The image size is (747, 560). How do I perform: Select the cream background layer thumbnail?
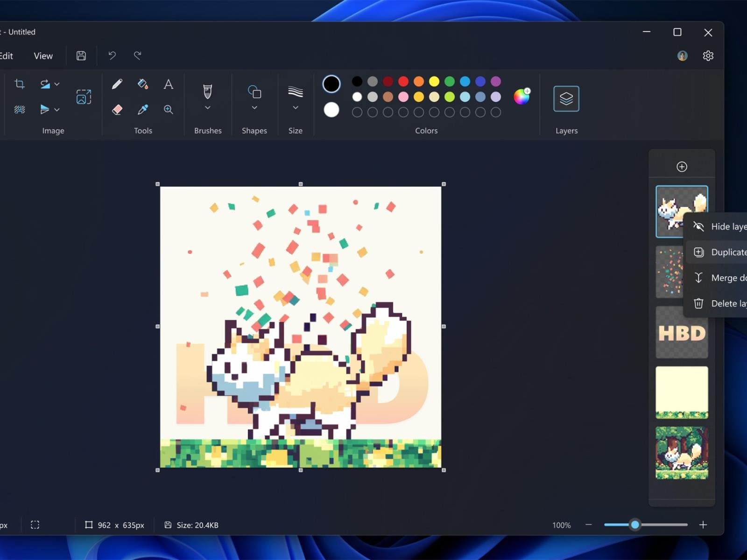click(682, 392)
